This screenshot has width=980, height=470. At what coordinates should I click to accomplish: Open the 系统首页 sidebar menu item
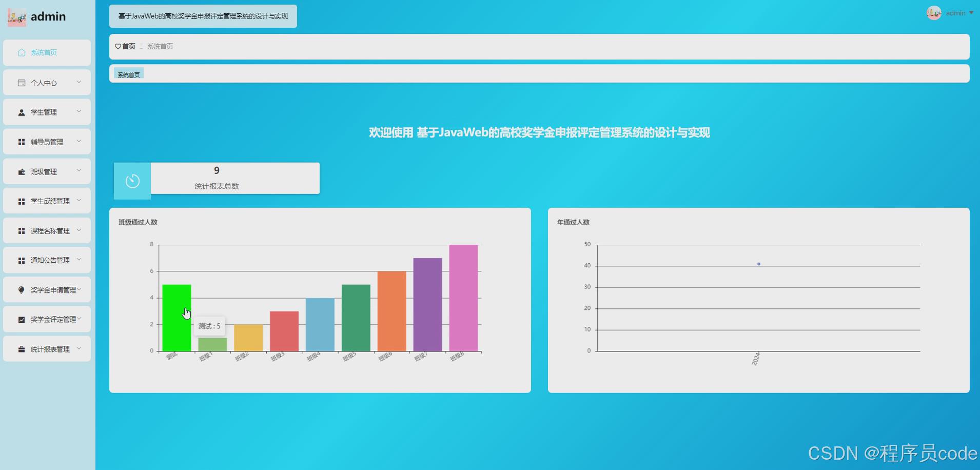(x=47, y=52)
